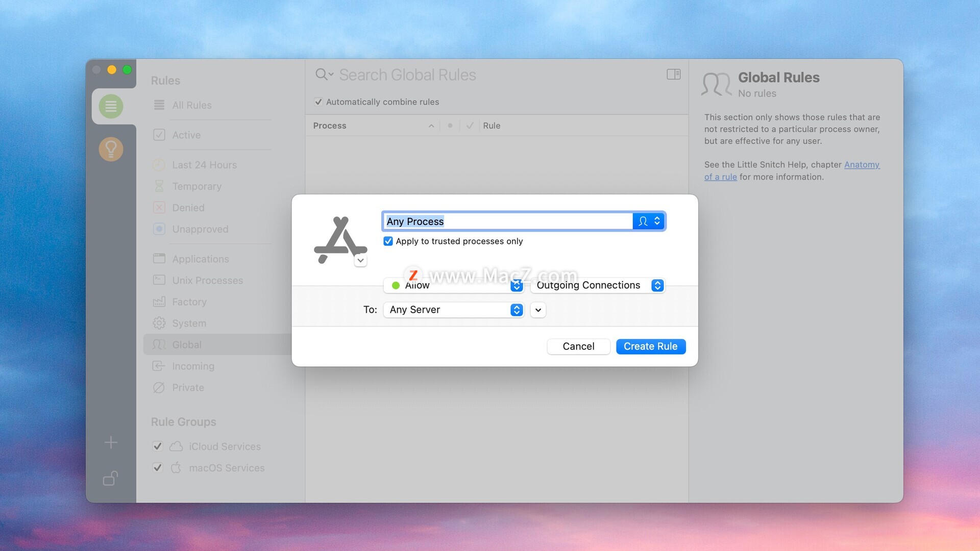The width and height of the screenshot is (980, 551).
Task: Click the rules list icon in sidebar
Action: [111, 106]
